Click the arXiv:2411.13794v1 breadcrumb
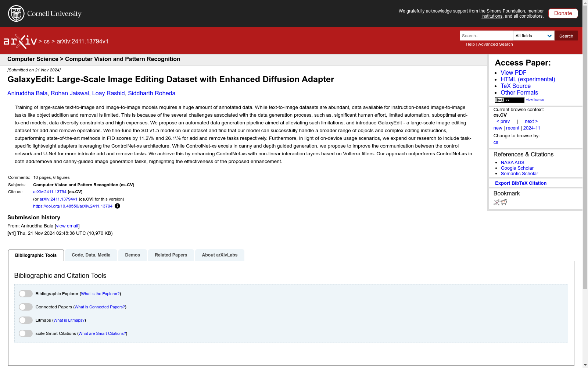This screenshot has height=368, width=588. [x=83, y=42]
